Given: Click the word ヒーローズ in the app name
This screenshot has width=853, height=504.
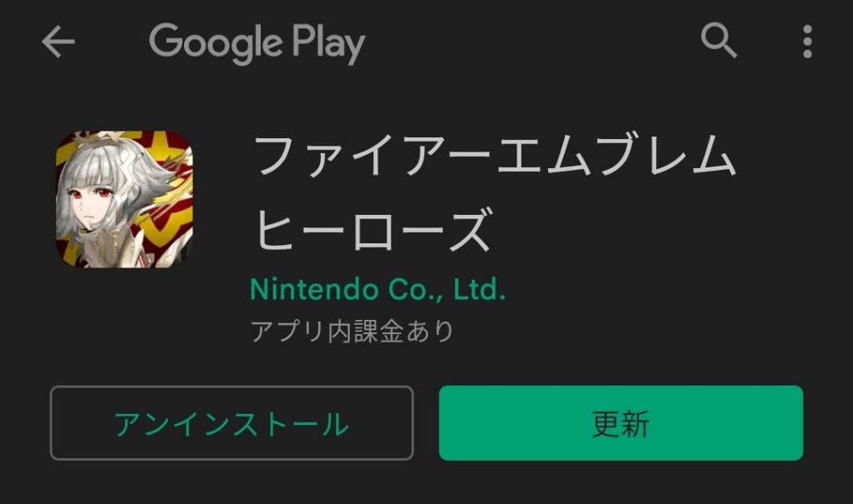Looking at the screenshot, I should 374,229.
